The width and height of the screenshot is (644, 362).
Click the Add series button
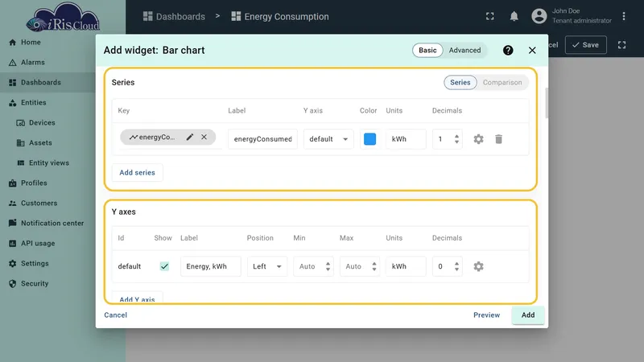[137, 173]
